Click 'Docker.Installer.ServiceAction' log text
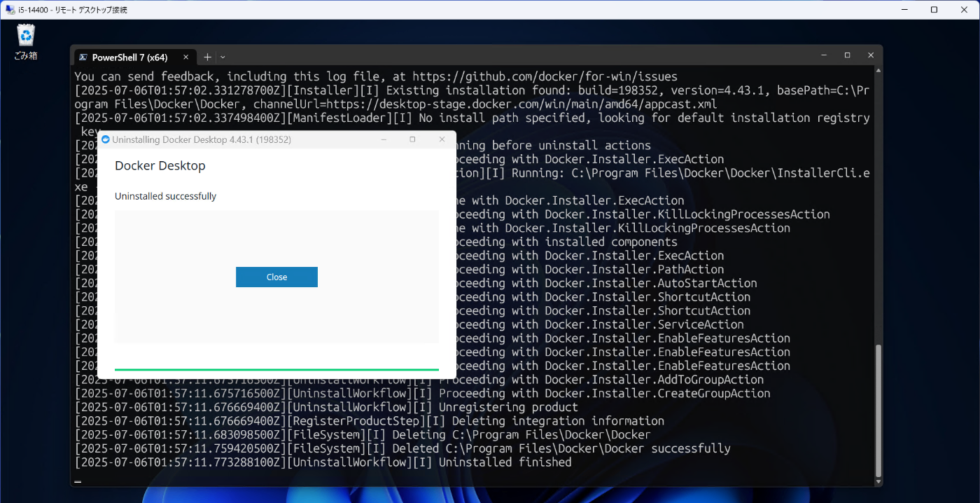The height and width of the screenshot is (503, 980). coord(644,324)
